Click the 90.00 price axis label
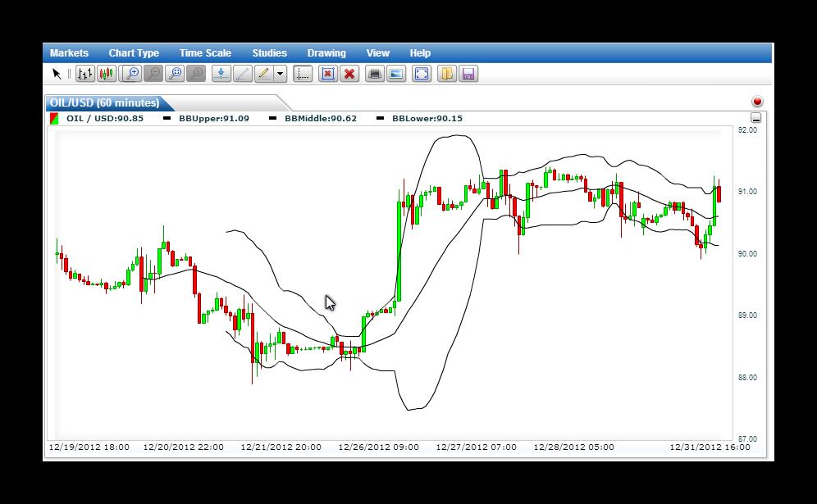 (748, 253)
